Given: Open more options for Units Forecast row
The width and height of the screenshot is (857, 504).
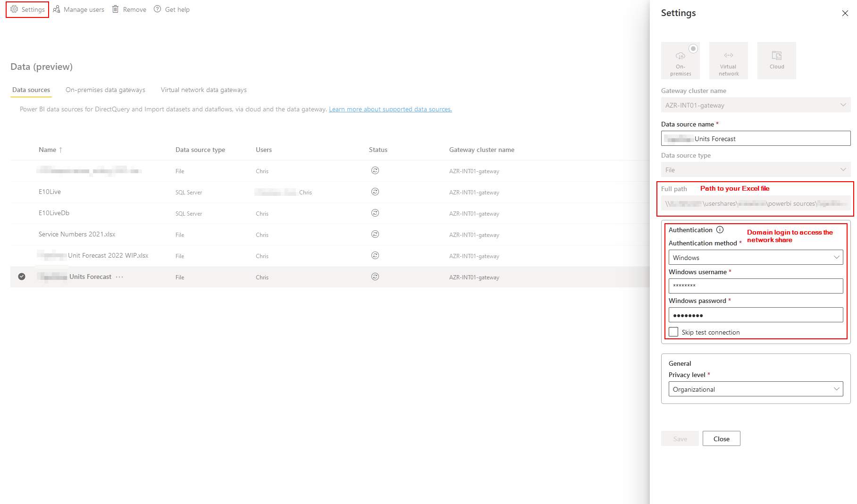Looking at the screenshot, I should pyautogui.click(x=119, y=277).
